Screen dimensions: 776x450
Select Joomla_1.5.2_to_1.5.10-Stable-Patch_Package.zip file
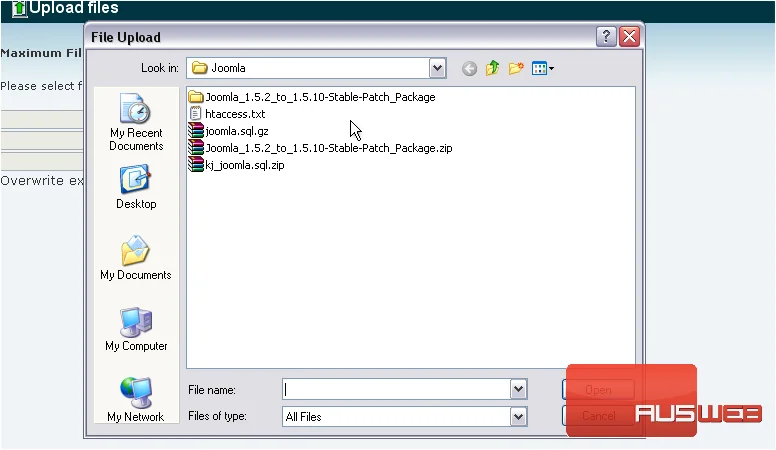(x=321, y=148)
